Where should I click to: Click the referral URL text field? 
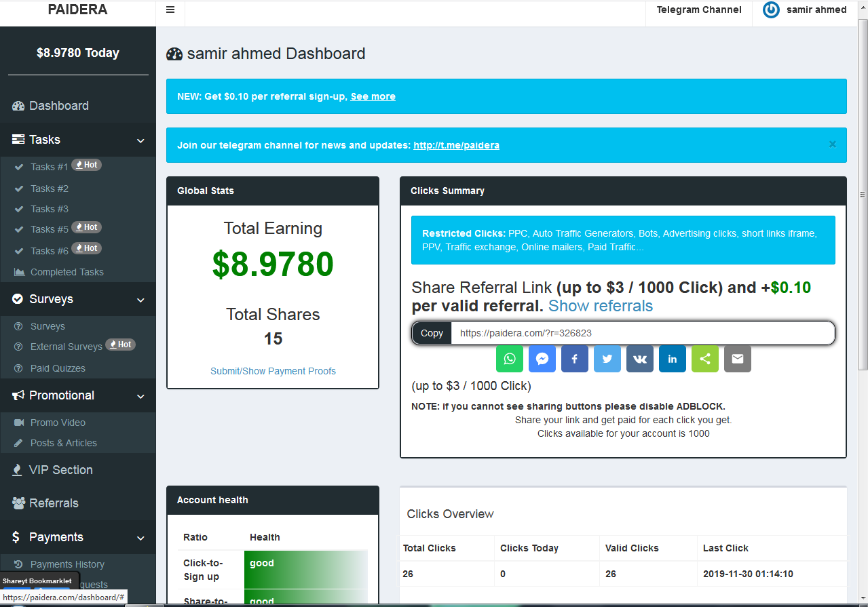pyautogui.click(x=641, y=333)
